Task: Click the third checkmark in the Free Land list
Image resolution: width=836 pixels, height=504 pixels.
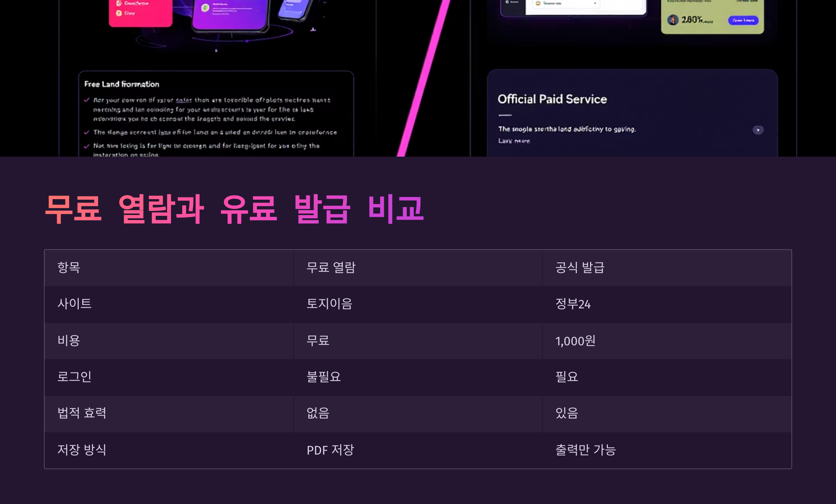Action: (x=87, y=146)
